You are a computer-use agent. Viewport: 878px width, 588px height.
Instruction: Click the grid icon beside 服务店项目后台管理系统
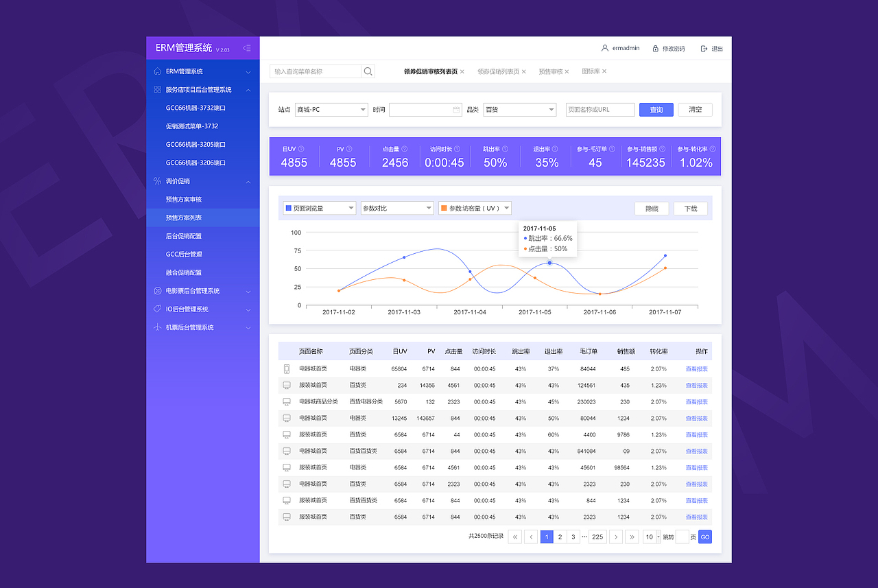[x=158, y=89]
